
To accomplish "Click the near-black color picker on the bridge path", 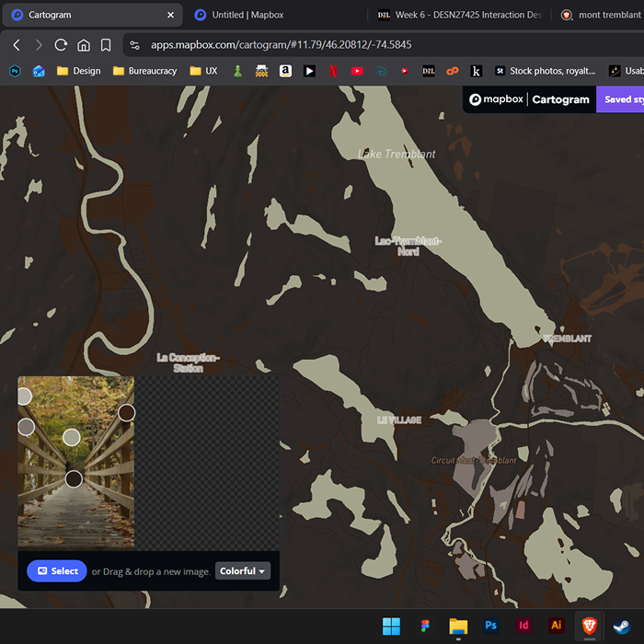I will (x=74, y=479).
